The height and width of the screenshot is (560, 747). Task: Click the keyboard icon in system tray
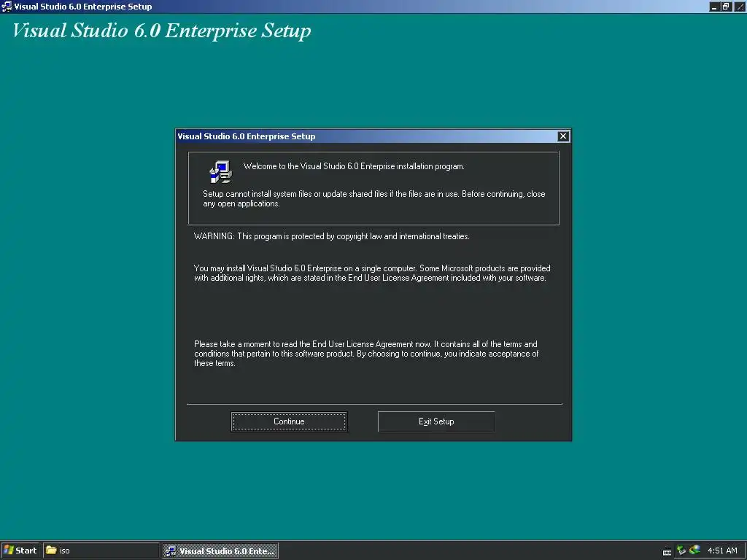click(667, 552)
